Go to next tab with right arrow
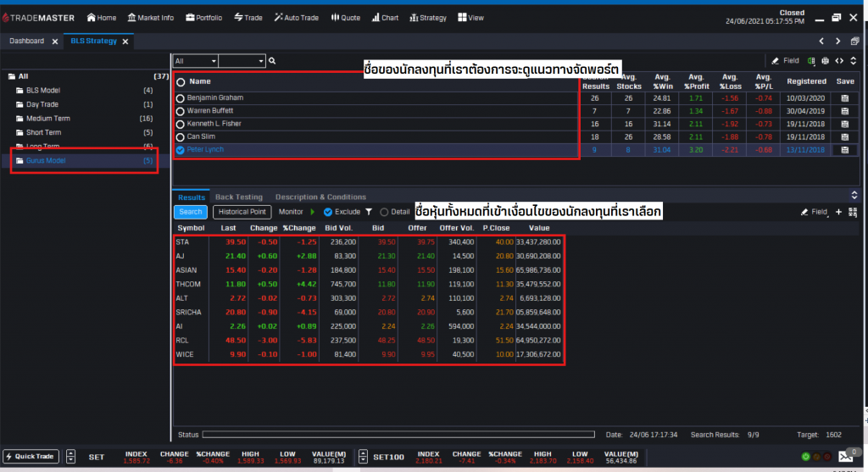 point(838,41)
